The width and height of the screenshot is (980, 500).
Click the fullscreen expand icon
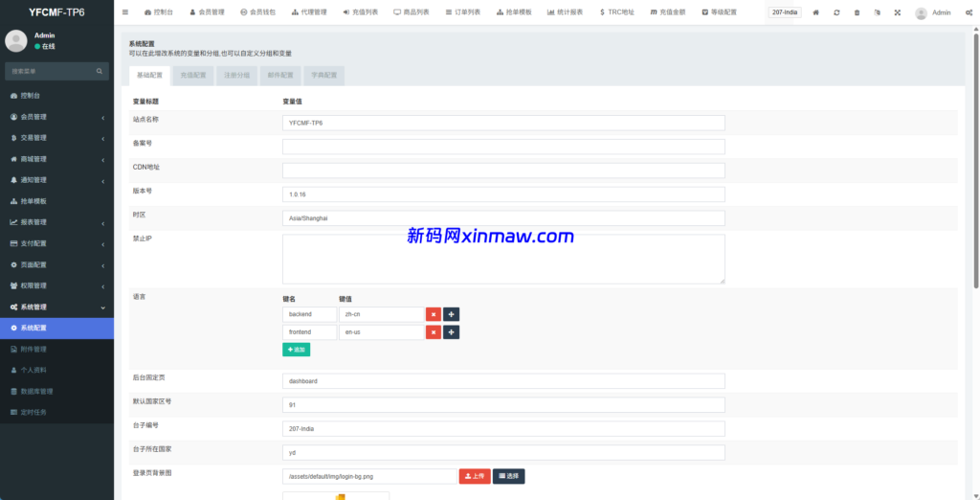tap(898, 12)
